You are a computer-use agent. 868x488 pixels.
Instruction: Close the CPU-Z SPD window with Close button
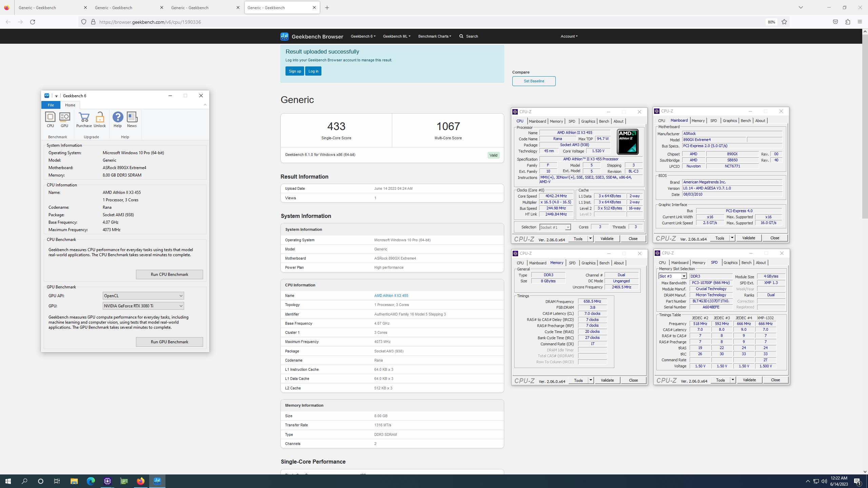click(775, 380)
